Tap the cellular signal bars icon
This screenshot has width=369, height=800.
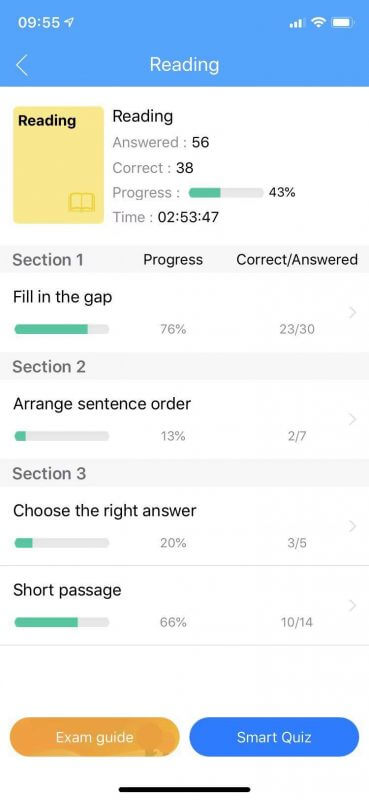click(297, 23)
